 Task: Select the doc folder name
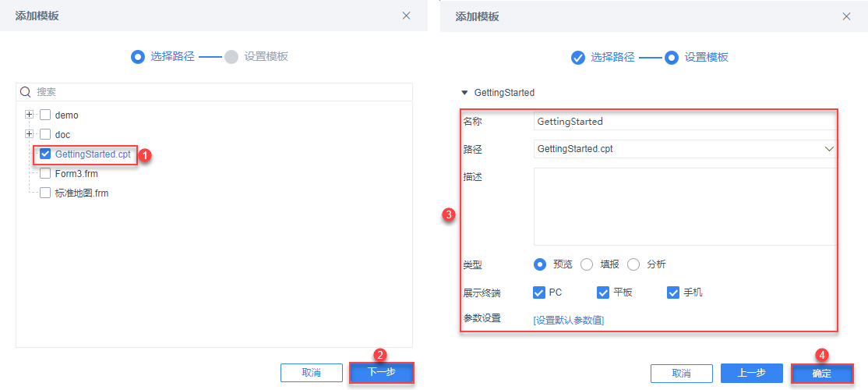coord(62,135)
